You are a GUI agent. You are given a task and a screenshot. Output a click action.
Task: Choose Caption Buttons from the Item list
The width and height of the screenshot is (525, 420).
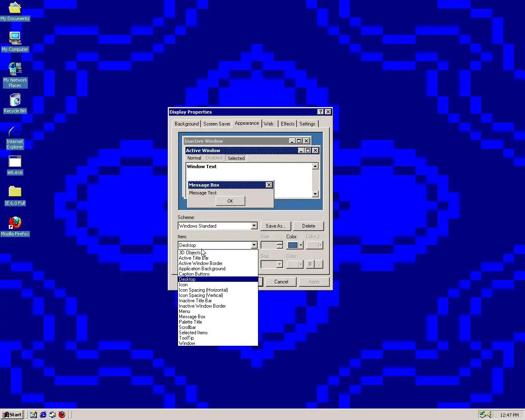218,274
